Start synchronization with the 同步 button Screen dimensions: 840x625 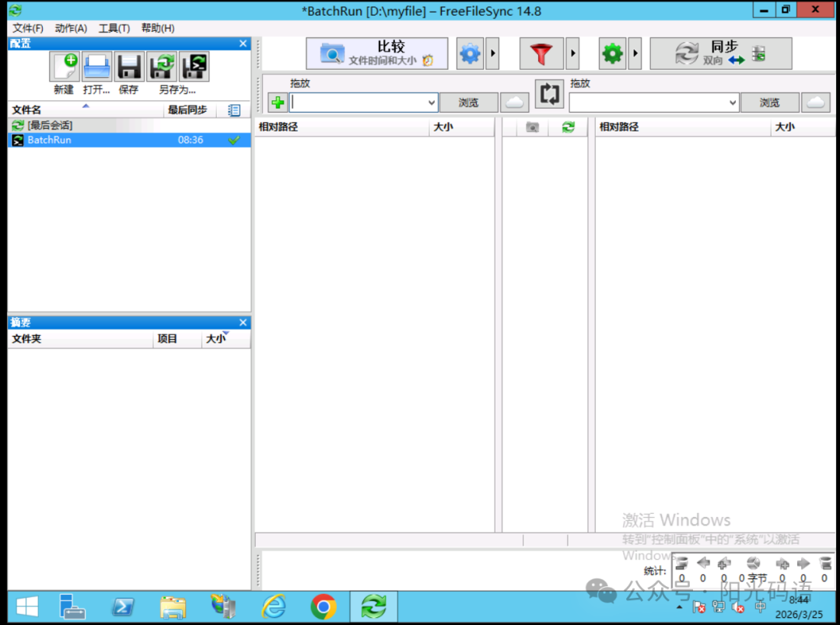(720, 54)
